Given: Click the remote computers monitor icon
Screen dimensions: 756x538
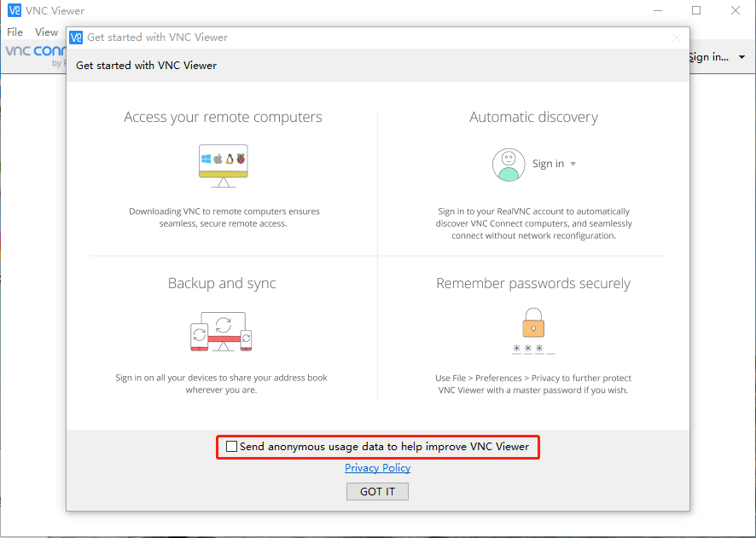Looking at the screenshot, I should [223, 165].
